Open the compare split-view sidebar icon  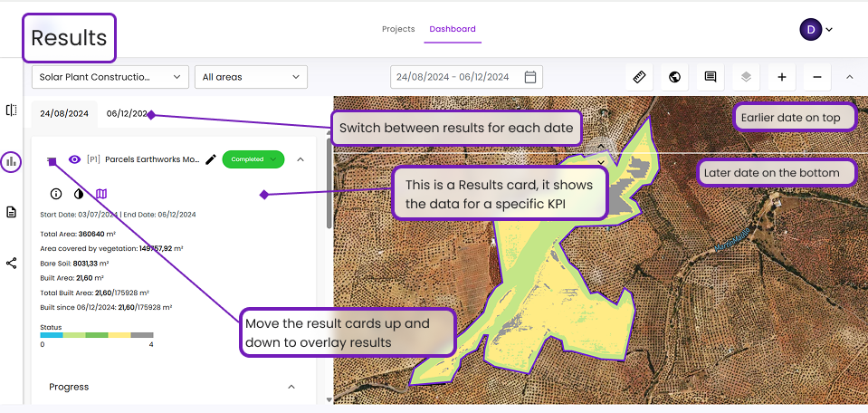tap(11, 110)
